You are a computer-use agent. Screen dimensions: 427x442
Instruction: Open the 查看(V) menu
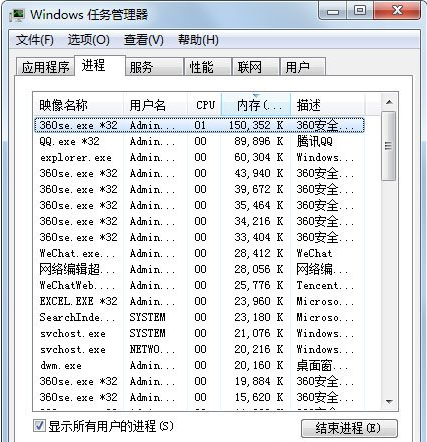(x=144, y=40)
